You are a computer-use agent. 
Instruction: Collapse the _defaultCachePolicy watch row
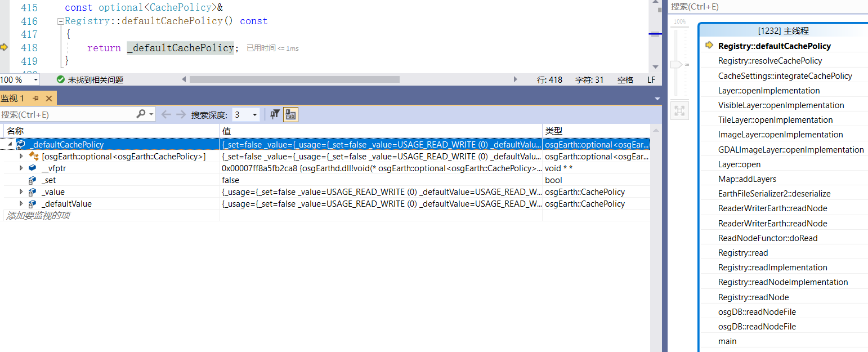[x=10, y=145]
